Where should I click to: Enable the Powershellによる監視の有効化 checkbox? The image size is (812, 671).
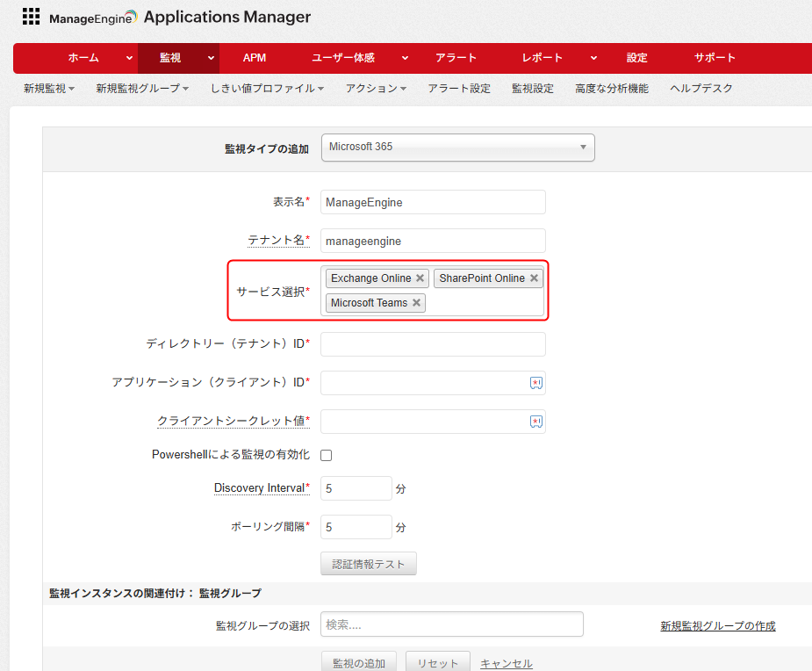pyautogui.click(x=327, y=455)
